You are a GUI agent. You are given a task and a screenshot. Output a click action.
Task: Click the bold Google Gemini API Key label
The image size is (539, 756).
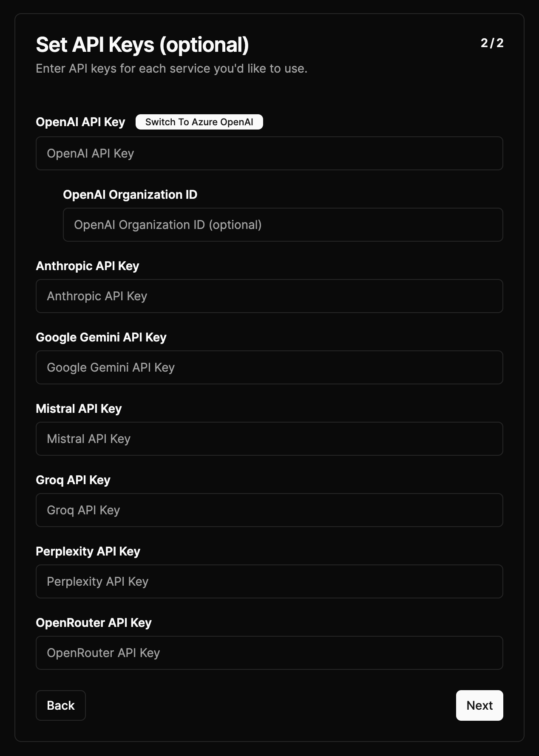pos(101,337)
